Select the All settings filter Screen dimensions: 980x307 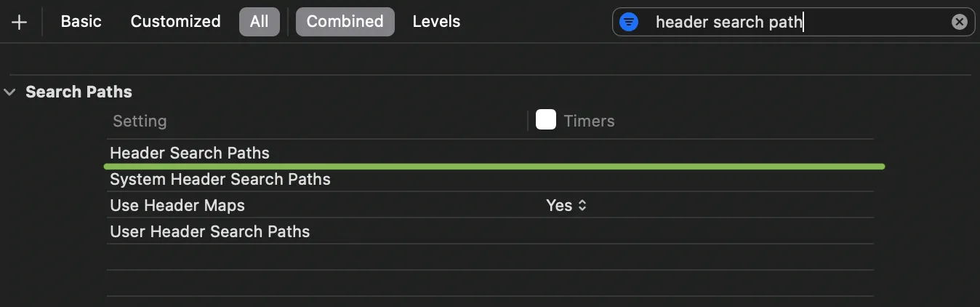click(259, 22)
